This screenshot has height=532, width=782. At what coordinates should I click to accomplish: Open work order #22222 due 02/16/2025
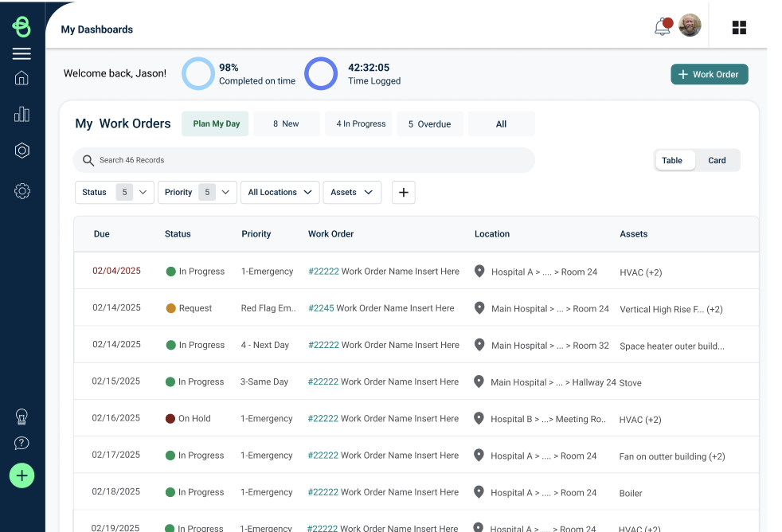coord(323,418)
